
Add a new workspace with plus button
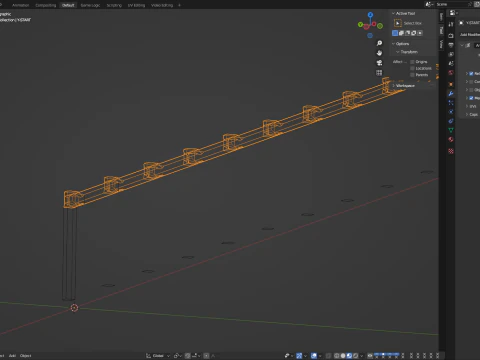[179, 5]
